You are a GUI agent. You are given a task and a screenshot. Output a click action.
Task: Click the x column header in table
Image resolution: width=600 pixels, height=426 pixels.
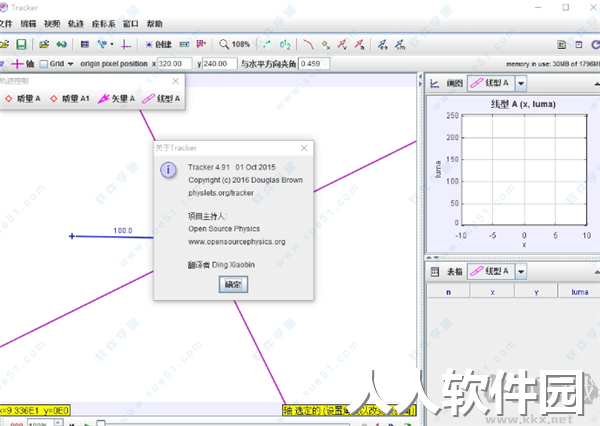tap(492, 292)
